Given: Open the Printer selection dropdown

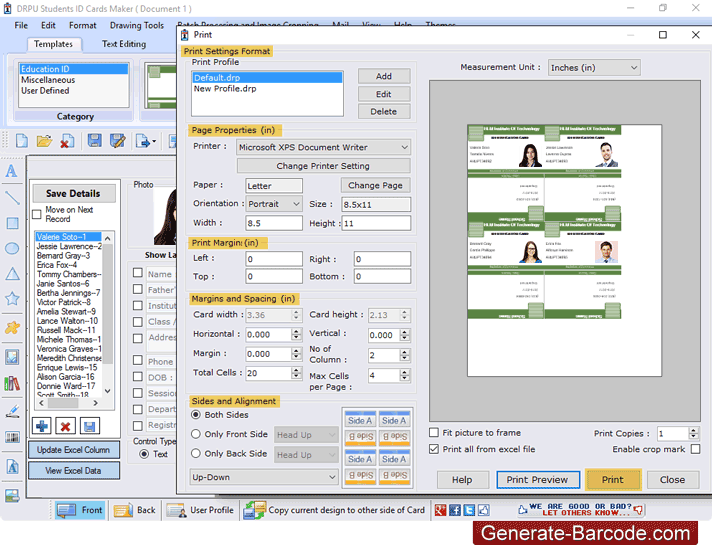Looking at the screenshot, I should [323, 147].
